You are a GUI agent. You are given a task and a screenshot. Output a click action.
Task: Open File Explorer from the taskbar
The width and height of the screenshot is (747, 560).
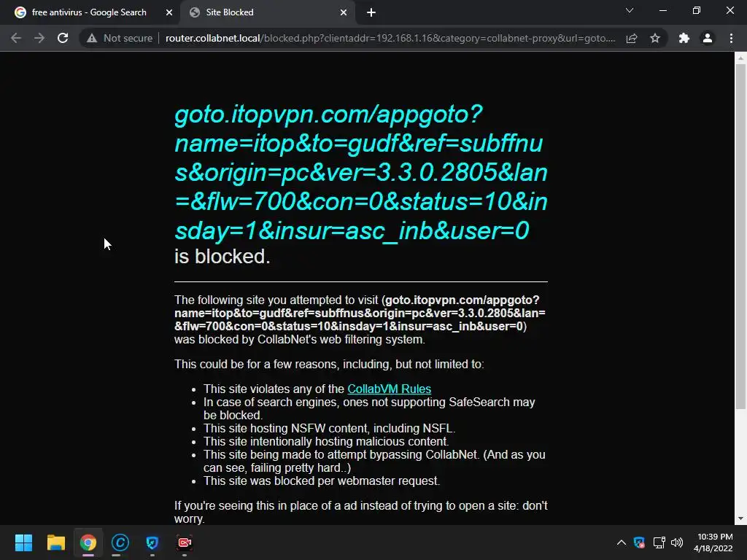click(x=55, y=542)
